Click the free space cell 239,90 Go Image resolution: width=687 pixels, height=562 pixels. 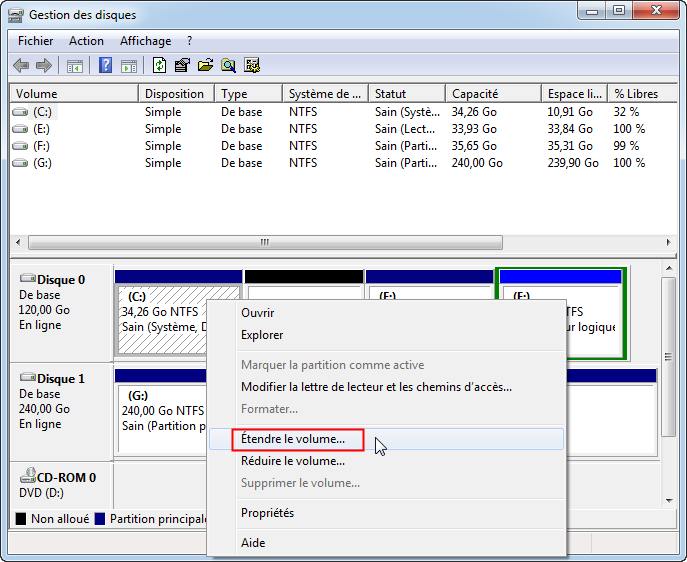pyautogui.click(x=573, y=163)
